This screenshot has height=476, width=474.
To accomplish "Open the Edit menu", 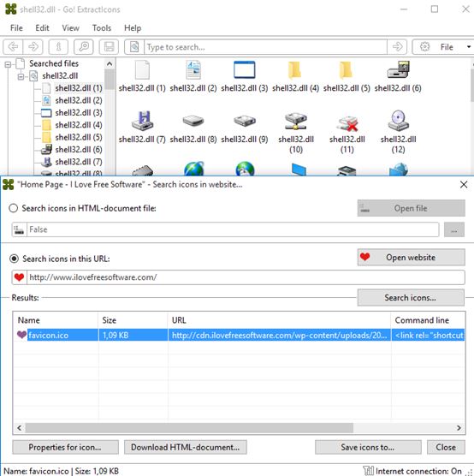I will 42,28.
